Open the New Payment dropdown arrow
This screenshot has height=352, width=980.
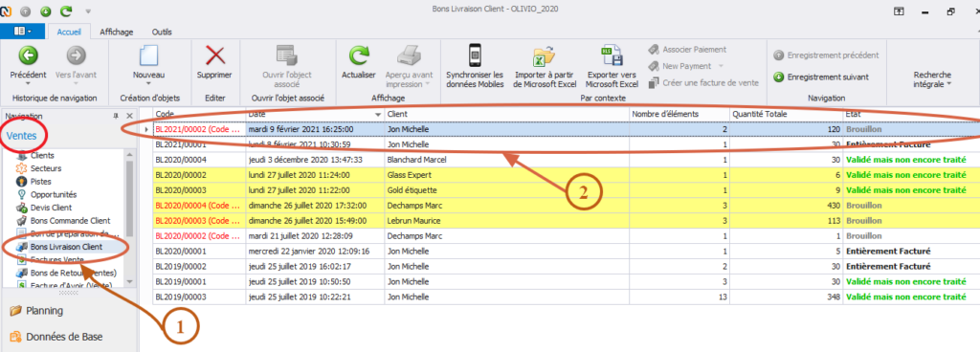[x=721, y=66]
